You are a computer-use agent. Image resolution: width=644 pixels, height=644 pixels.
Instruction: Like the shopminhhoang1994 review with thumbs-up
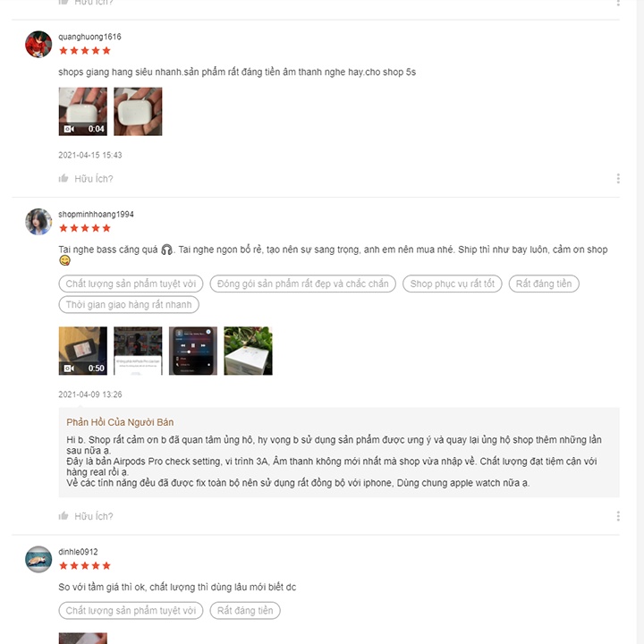[64, 516]
